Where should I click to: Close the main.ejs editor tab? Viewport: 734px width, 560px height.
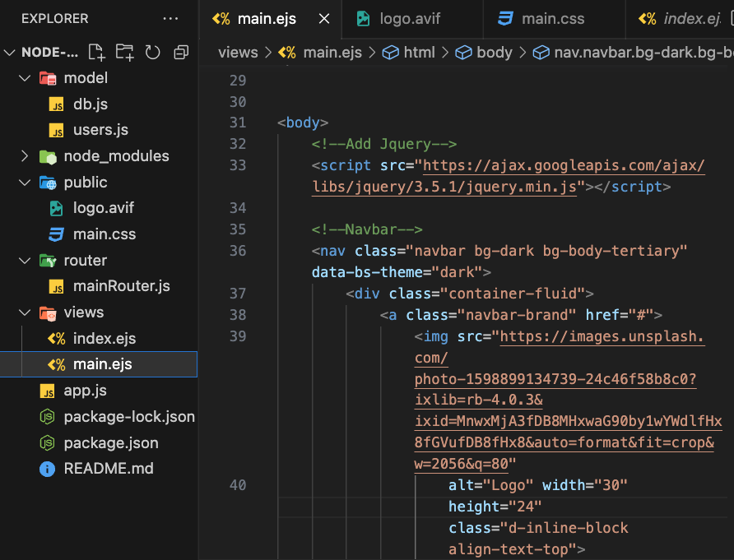tap(324, 19)
